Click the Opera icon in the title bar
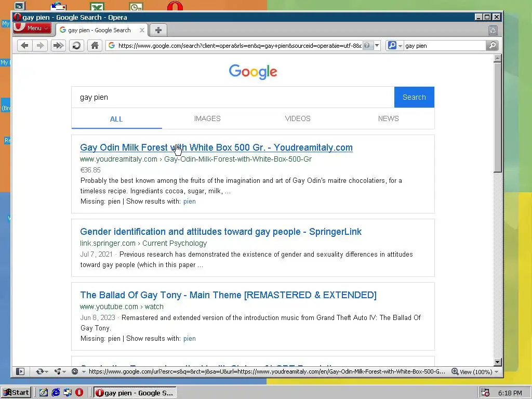This screenshot has height=399, width=532. coord(17,17)
